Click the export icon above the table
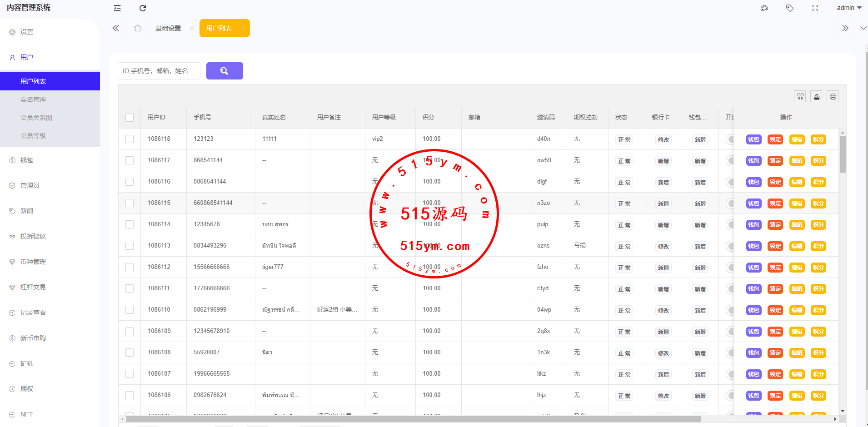This screenshot has height=427, width=868. 817,96
